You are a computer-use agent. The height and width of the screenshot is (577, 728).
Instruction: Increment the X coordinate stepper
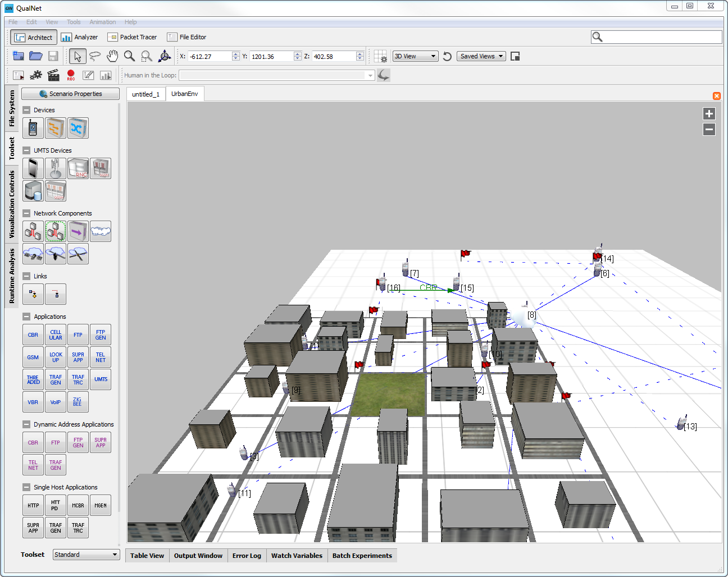tap(236, 54)
